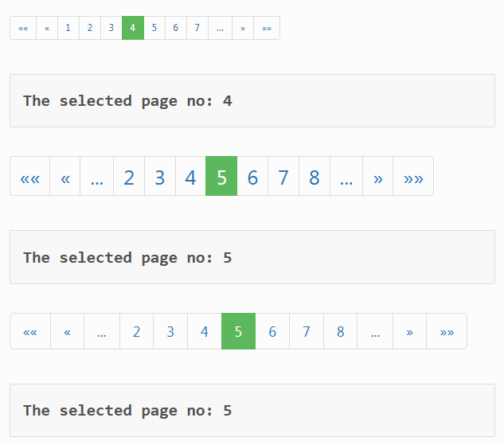
Task: Go to first page in large middle pagination
Action: coord(30,176)
